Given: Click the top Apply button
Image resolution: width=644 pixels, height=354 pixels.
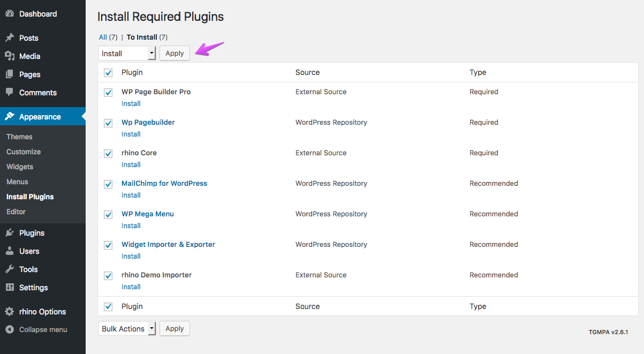Looking at the screenshot, I should coord(175,54).
